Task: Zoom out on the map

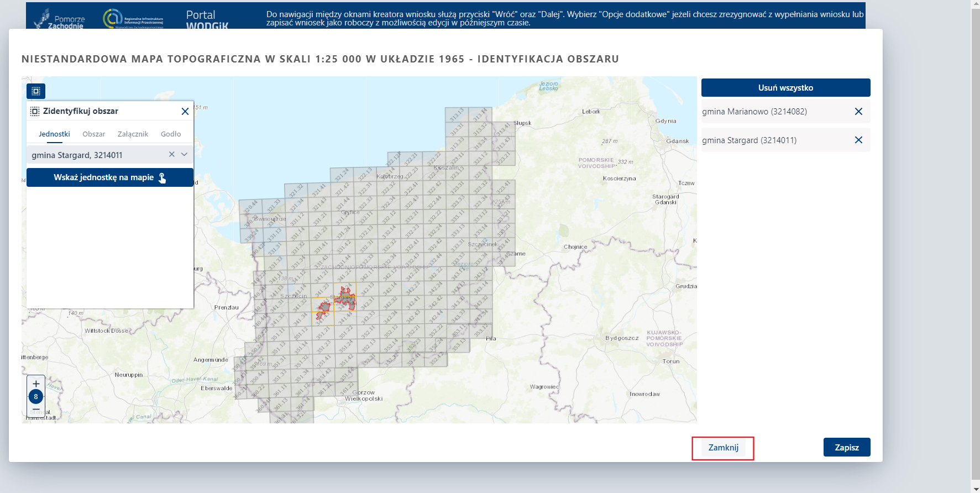Action: pos(36,410)
